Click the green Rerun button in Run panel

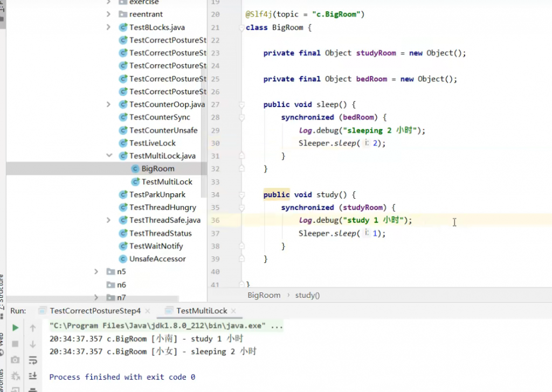click(x=15, y=327)
